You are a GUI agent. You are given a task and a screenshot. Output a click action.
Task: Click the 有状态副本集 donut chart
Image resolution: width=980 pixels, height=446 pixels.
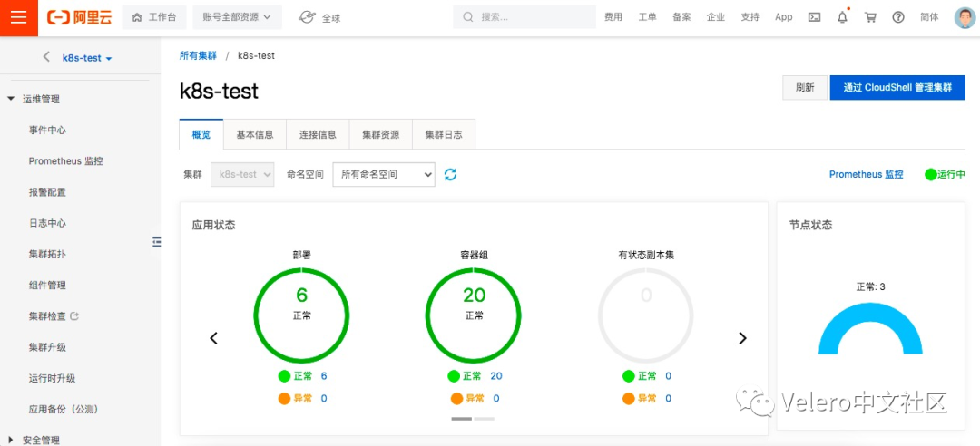646,315
